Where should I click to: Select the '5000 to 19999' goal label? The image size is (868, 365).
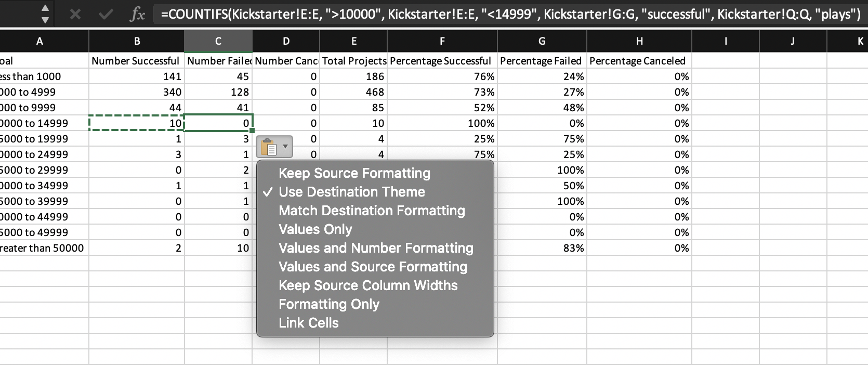tap(44, 139)
